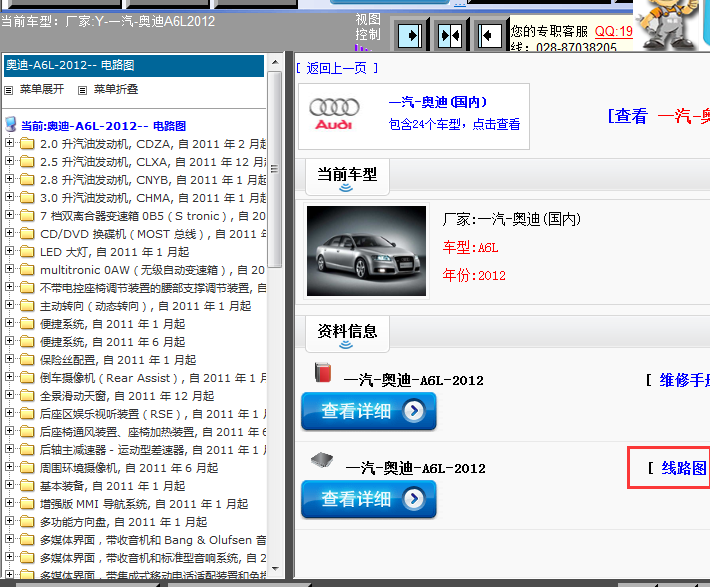Click the tree scrollbar down arrow
Screen dimensions: 710x587
coord(275,568)
